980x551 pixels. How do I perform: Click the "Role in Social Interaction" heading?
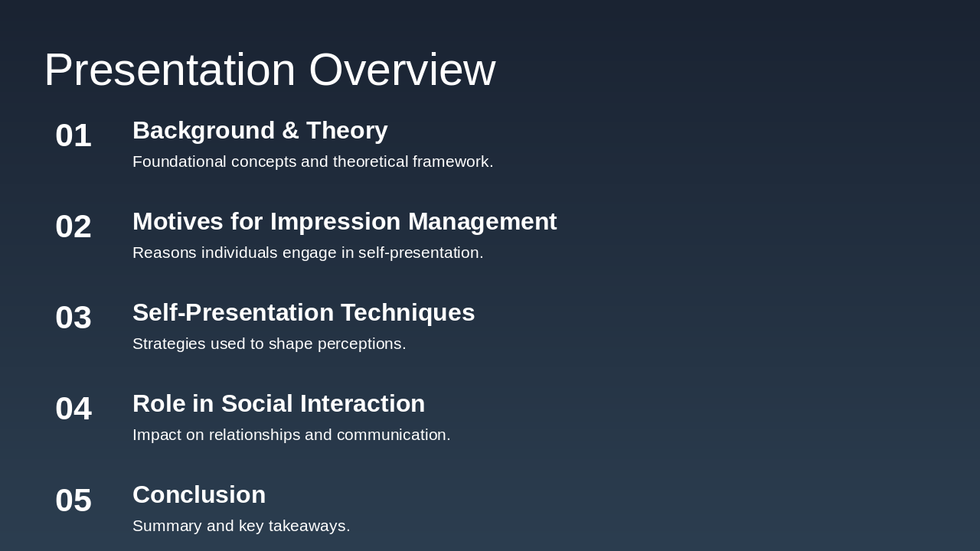(x=279, y=403)
